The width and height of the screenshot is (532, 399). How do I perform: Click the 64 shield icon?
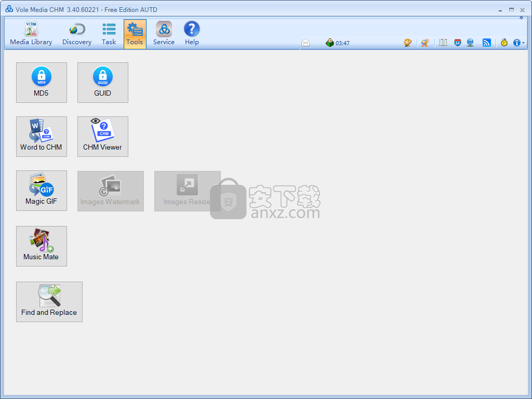pos(458,43)
